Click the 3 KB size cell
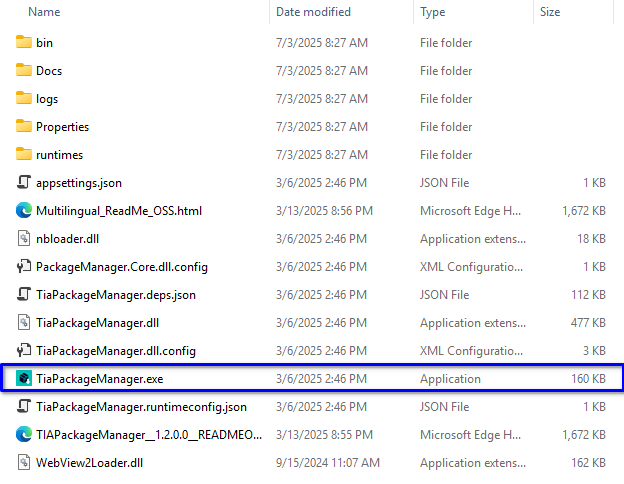 (x=594, y=351)
